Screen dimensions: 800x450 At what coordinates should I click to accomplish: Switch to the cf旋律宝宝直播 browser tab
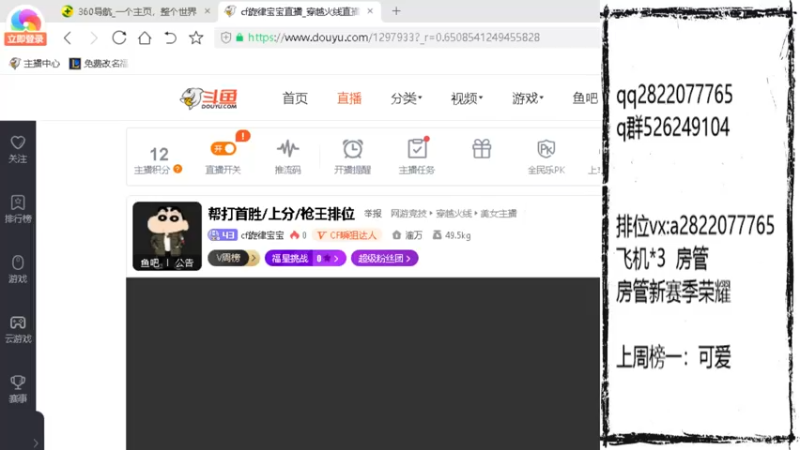300,11
